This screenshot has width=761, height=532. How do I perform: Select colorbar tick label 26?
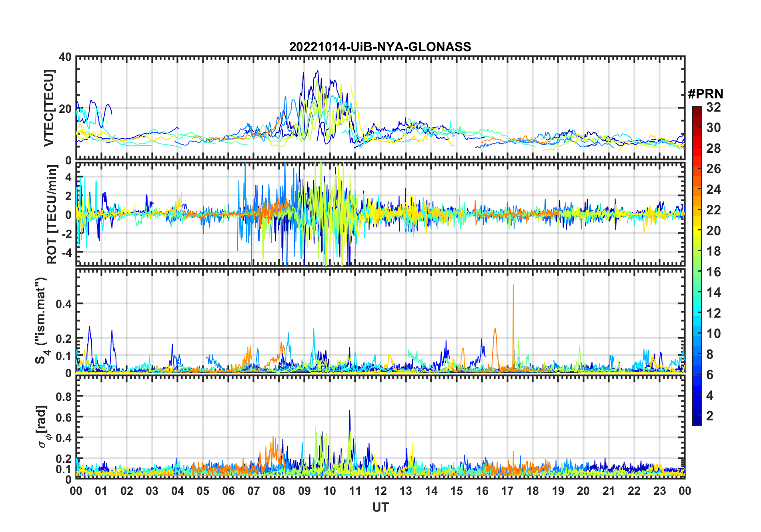(713, 169)
